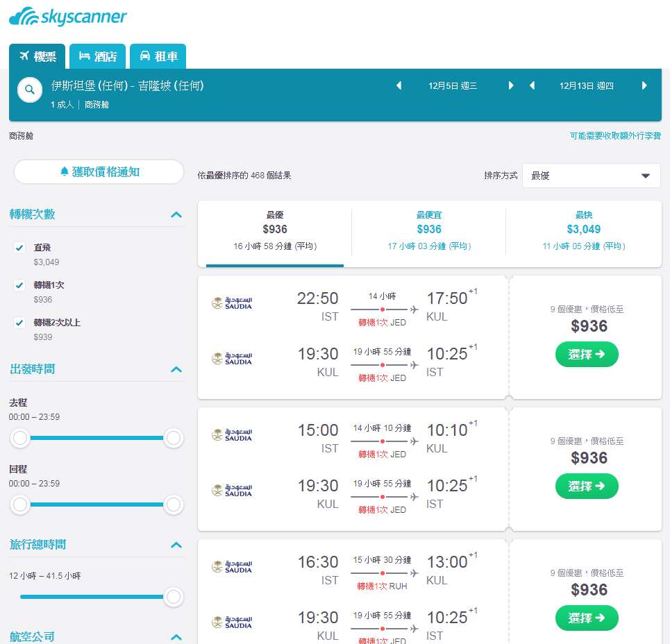670x644 pixels.
Task: Click Saudia logo on first itinerary
Action: point(232,303)
